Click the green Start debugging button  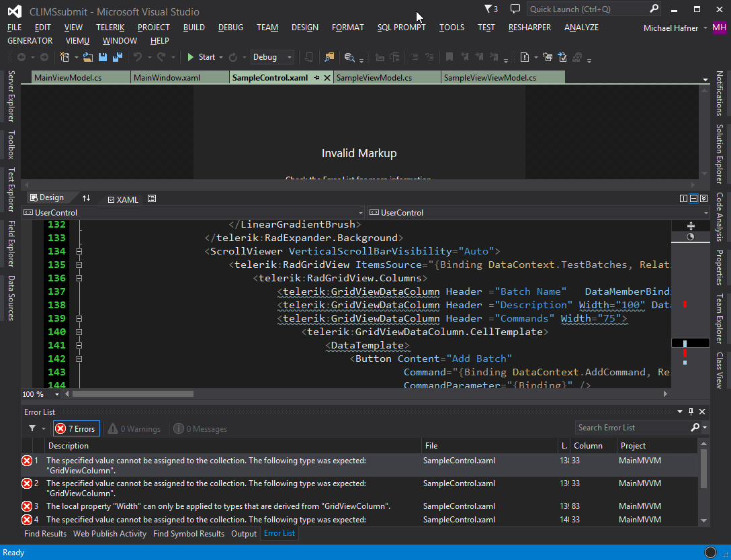201,57
